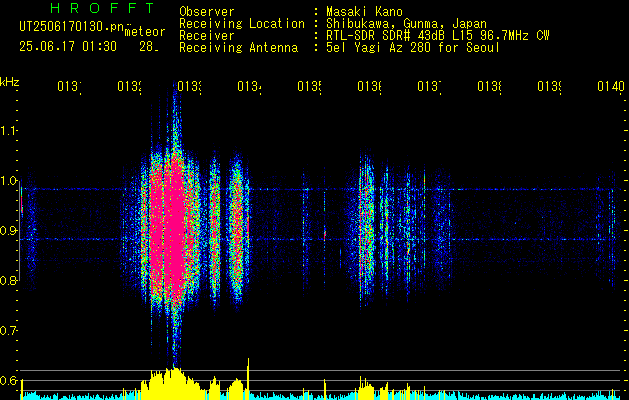This screenshot has width=629, height=400.
Task: Click 5el Yagi Az 280 for Seoul
Action: point(413,48)
